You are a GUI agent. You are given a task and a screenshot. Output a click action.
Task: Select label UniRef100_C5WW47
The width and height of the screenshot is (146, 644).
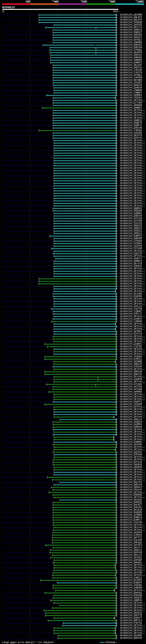pyautogui.click(x=131, y=93)
